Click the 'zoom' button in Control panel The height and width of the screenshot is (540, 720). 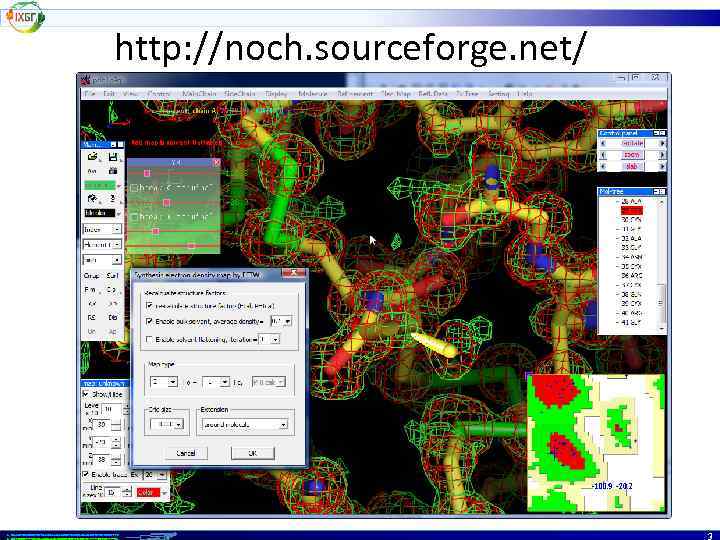[632, 155]
